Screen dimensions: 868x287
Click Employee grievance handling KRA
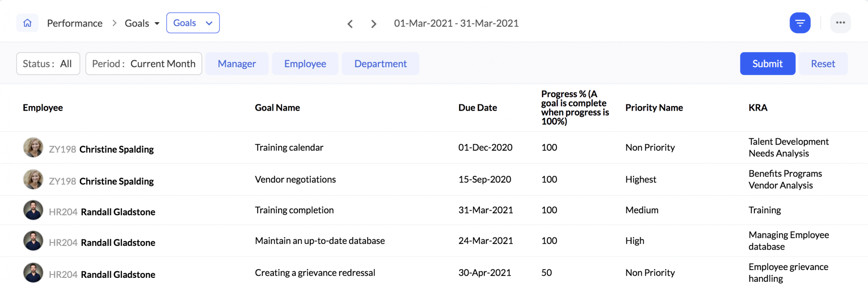pyautogui.click(x=788, y=273)
